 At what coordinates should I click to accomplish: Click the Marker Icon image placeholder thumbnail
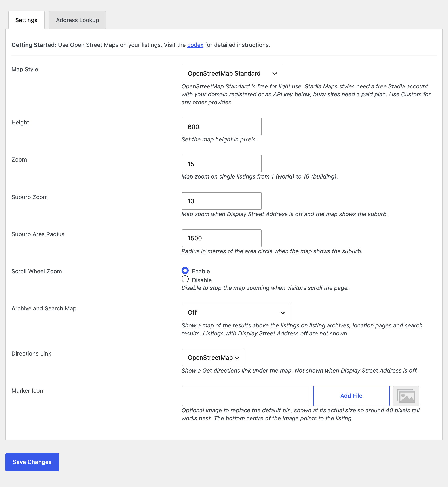[x=406, y=396]
